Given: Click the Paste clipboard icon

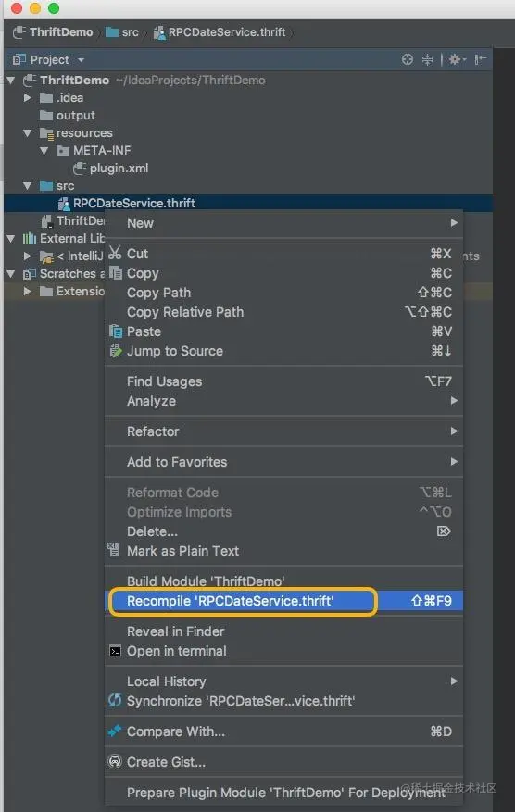Looking at the screenshot, I should 115,331.
